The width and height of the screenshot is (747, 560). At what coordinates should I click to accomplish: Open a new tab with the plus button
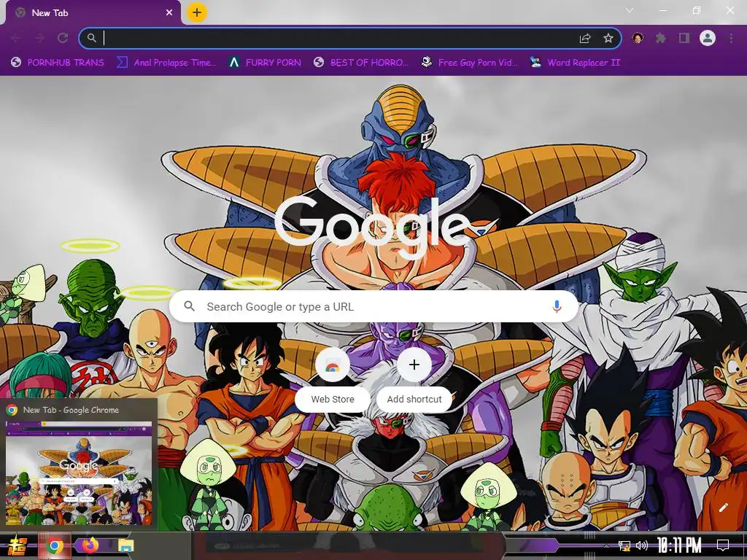coord(197,12)
